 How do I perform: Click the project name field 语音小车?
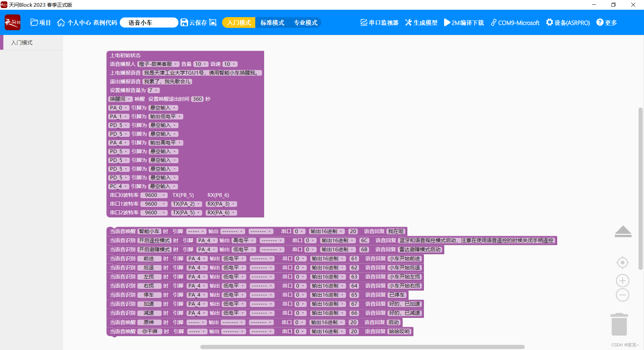click(149, 23)
